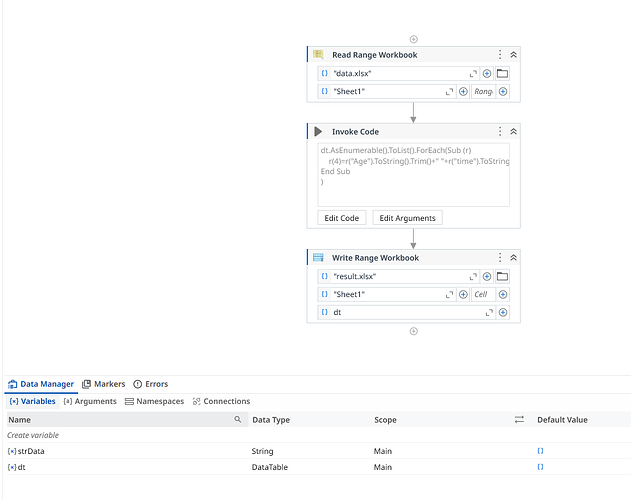Click the Default Value column header

[x=562, y=420]
